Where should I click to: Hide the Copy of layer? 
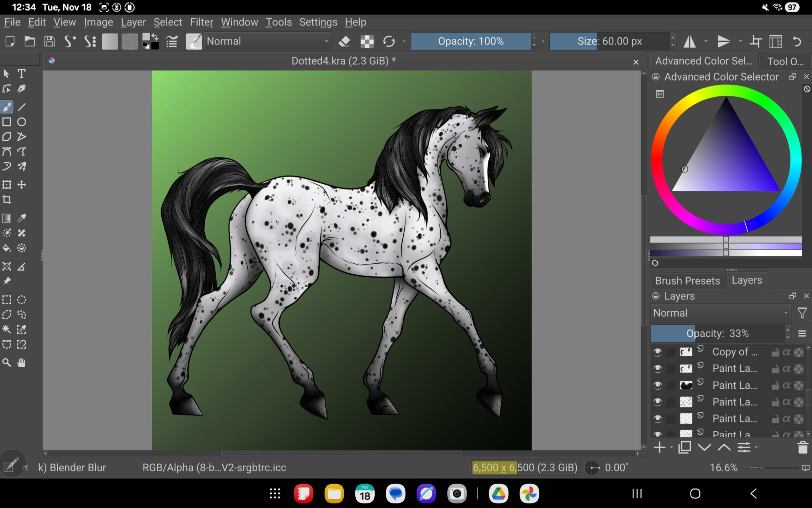(x=657, y=352)
